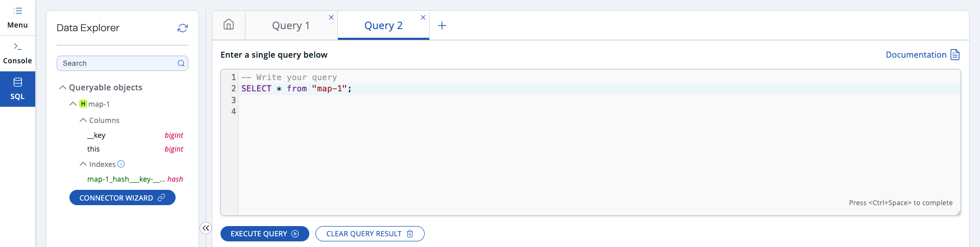
Task: Select the Query 2 tab
Action: (383, 26)
